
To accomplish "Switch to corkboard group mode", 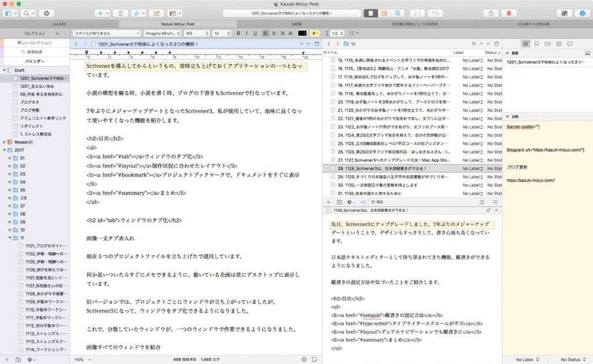I will [x=384, y=13].
